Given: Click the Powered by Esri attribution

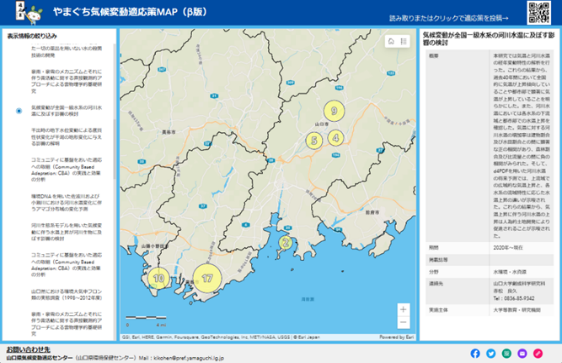Looking at the screenshot, I should pos(396,337).
